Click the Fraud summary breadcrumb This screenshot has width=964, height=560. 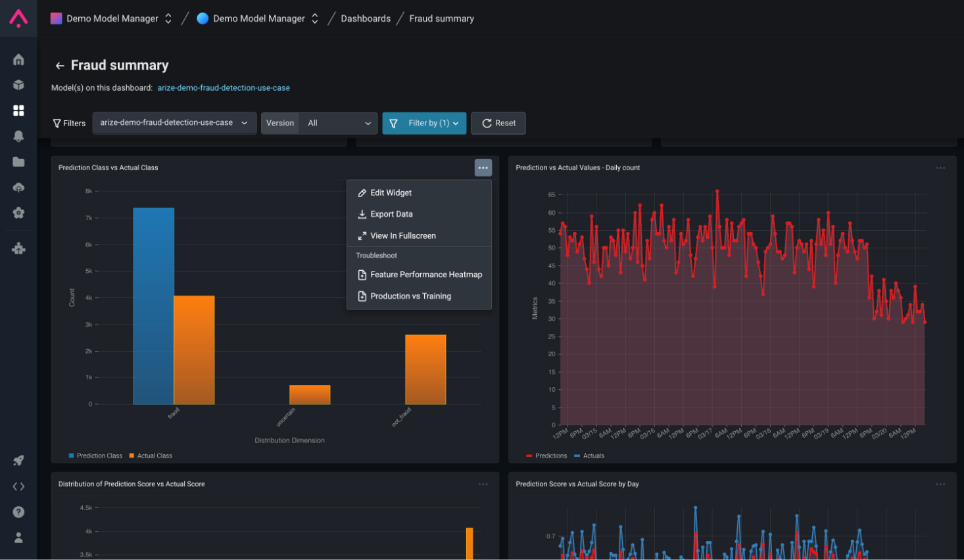(x=441, y=18)
